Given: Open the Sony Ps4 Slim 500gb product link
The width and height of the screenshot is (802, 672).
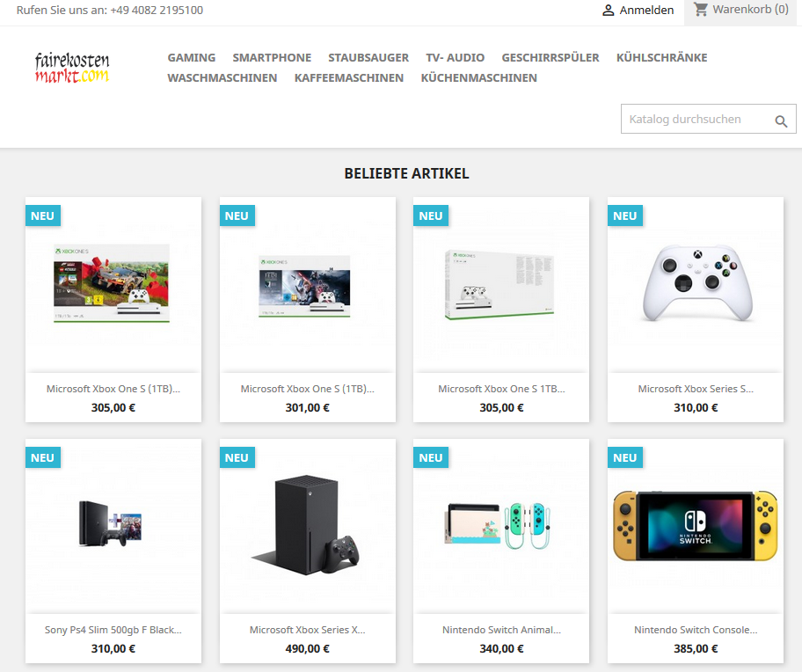Looking at the screenshot, I should coord(113,630).
